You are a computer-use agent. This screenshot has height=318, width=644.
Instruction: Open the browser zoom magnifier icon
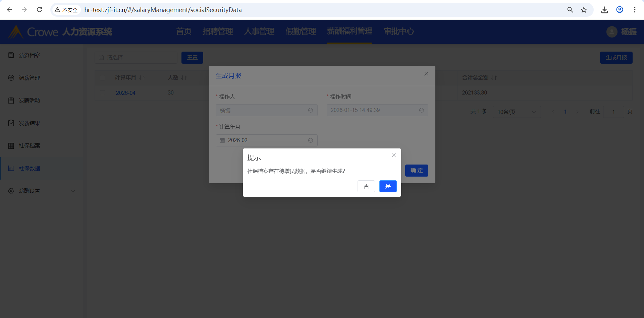[570, 10]
